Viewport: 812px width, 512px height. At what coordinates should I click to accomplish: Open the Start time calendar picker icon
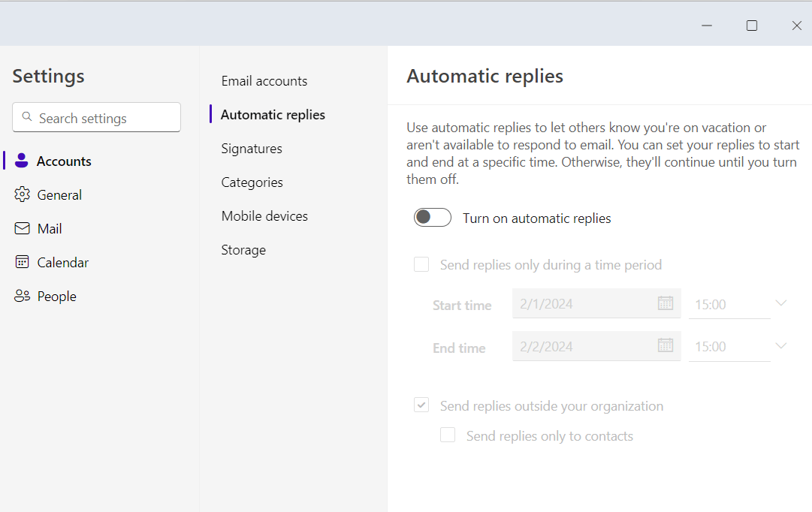pyautogui.click(x=666, y=303)
